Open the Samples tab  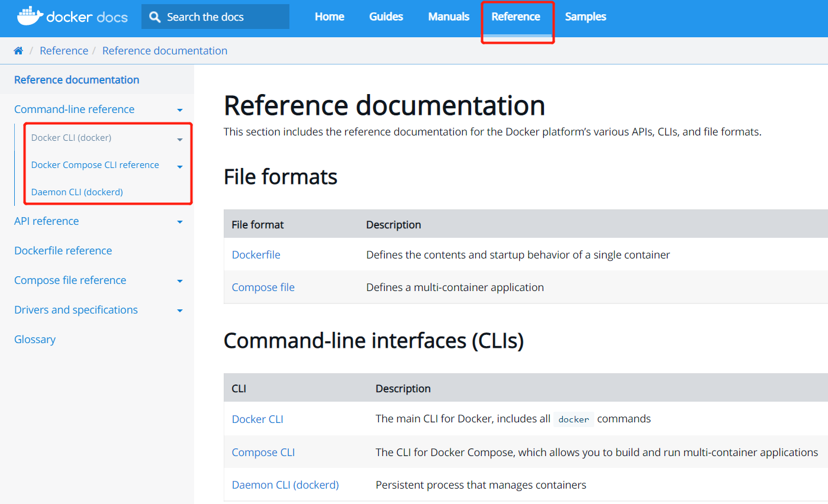[585, 17]
